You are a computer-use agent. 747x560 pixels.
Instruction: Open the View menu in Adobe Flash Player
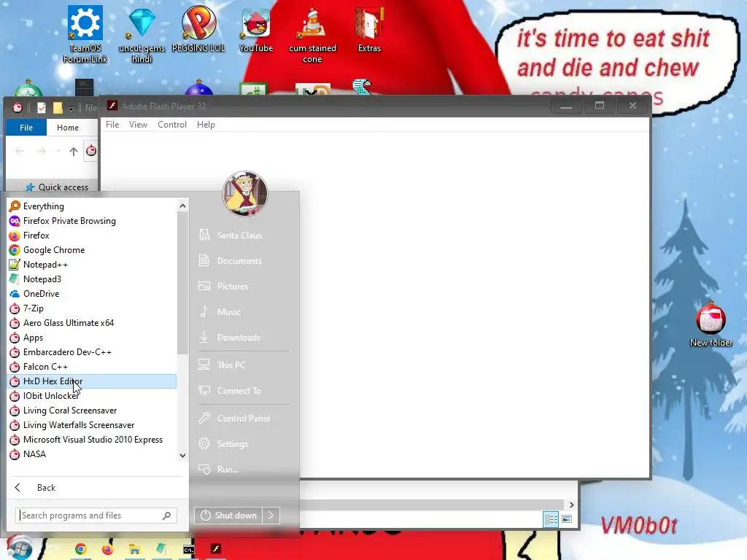[138, 124]
